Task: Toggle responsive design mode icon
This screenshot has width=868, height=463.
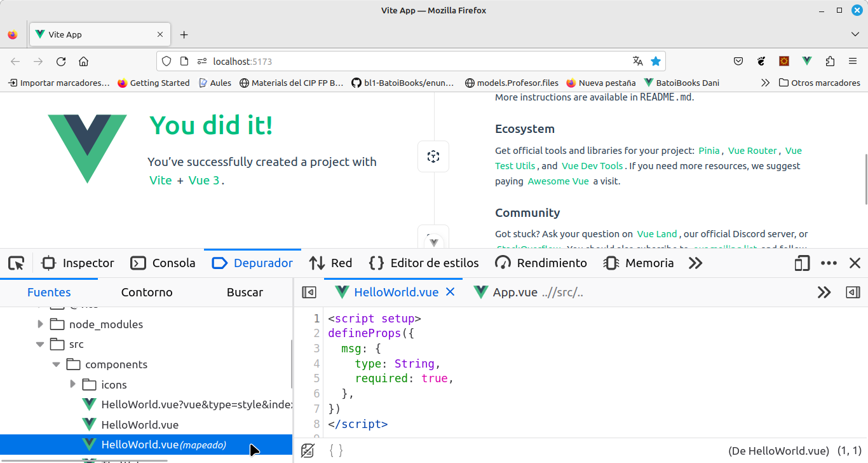Action: coord(802,263)
